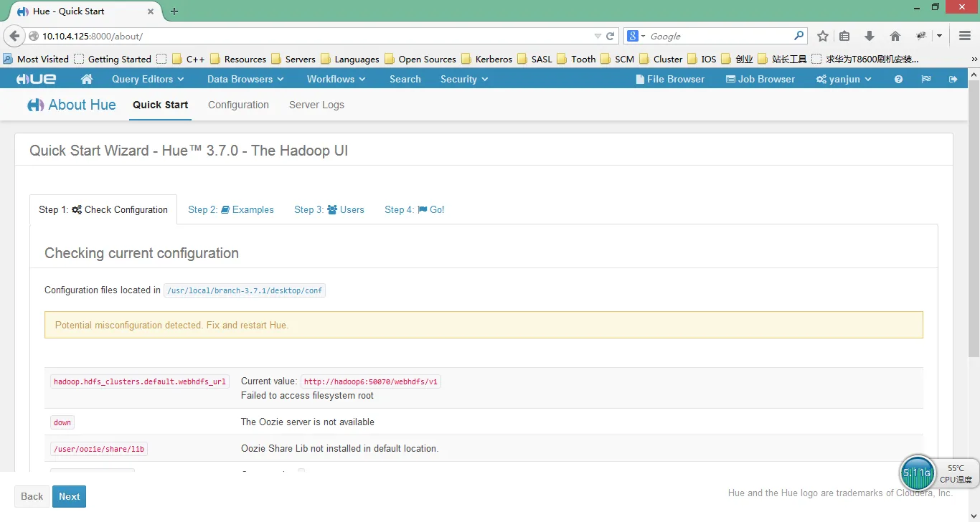The width and height of the screenshot is (980, 522).
Task: Open the Servers bookmark folder
Action: tap(293, 59)
